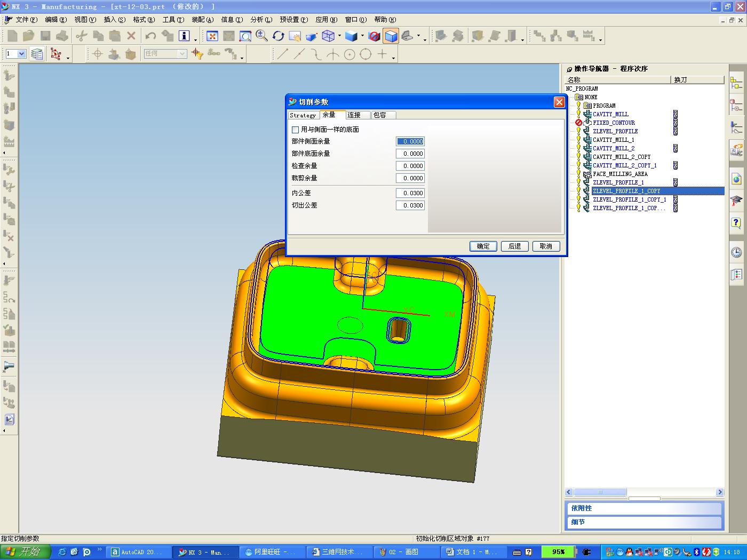Select the FIXED_CONTOUR operation
Image resolution: width=747 pixels, height=560 pixels.
click(x=614, y=123)
